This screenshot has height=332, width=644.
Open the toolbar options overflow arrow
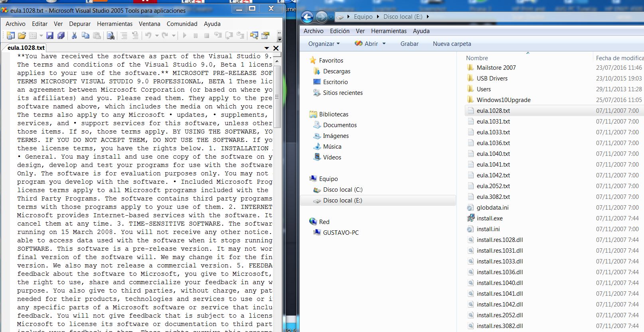[280, 35]
